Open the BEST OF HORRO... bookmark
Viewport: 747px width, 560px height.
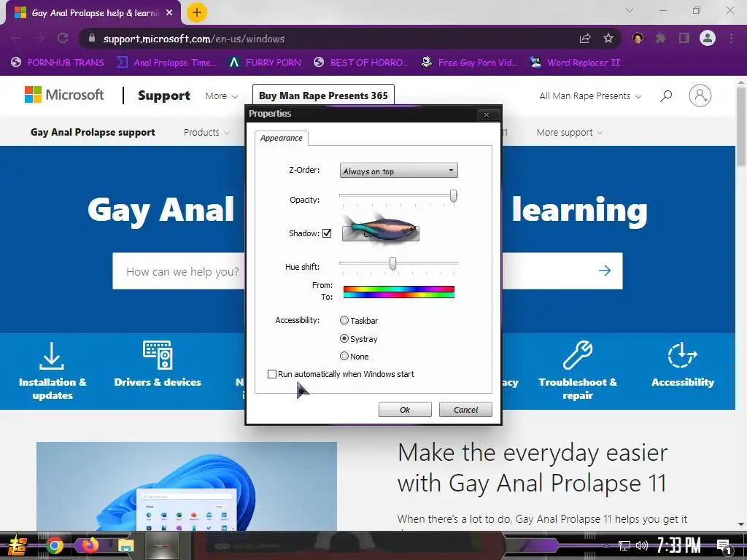click(x=361, y=63)
